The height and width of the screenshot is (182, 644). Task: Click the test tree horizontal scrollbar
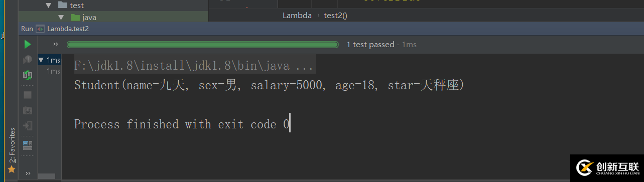[47, 176]
